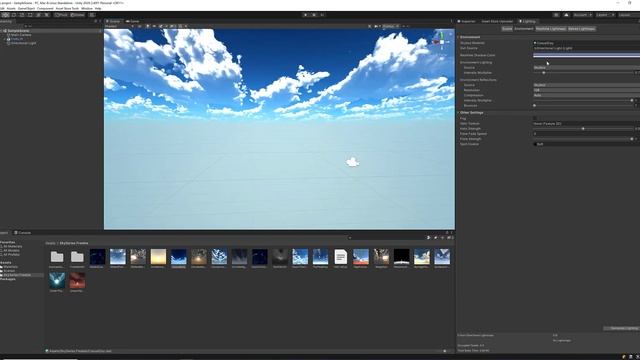Open the reflections Resolution dropdown
Screen dimensions: 640x360
pos(586,90)
